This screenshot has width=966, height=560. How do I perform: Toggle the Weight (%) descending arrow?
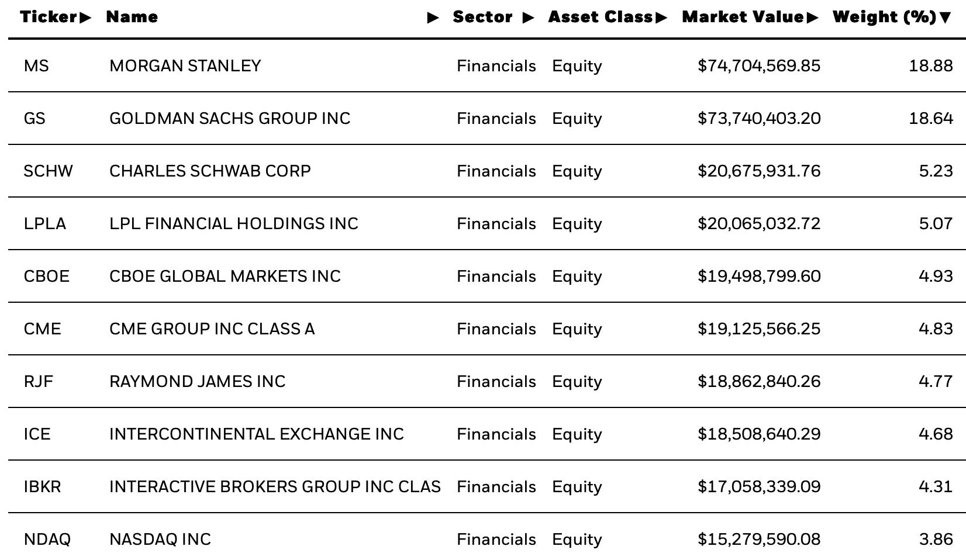click(x=945, y=18)
